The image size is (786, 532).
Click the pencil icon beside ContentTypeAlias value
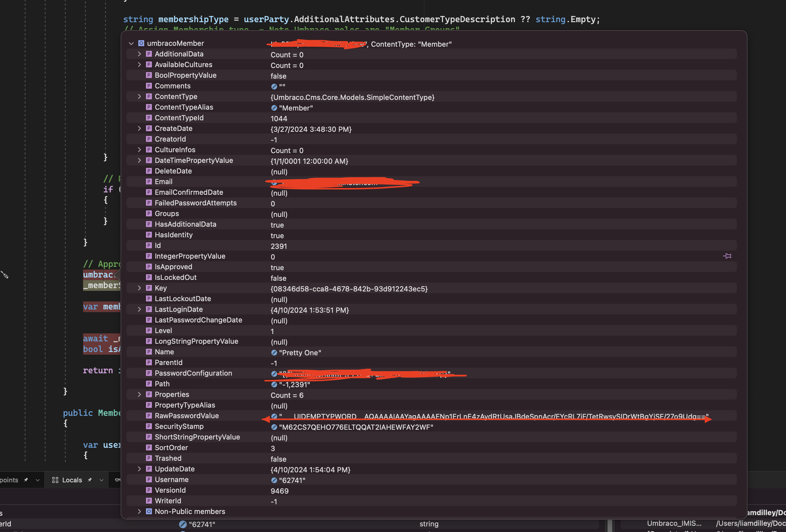click(274, 108)
